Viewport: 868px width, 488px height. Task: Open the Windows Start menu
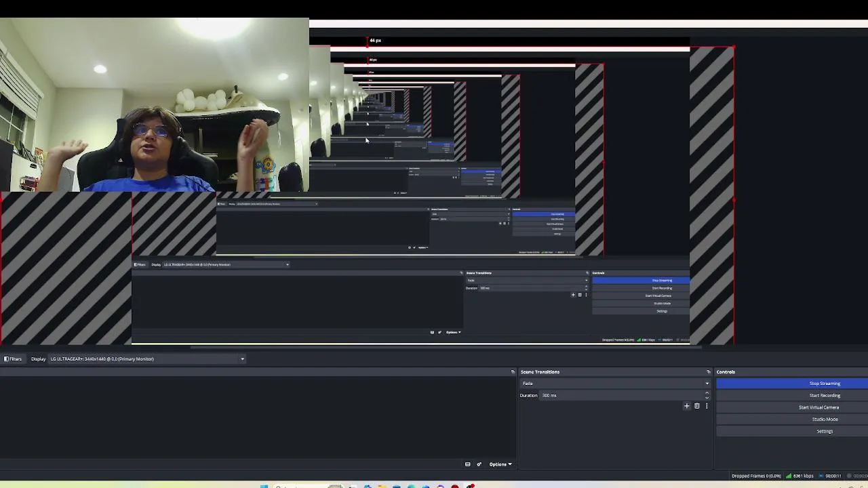coord(264,486)
